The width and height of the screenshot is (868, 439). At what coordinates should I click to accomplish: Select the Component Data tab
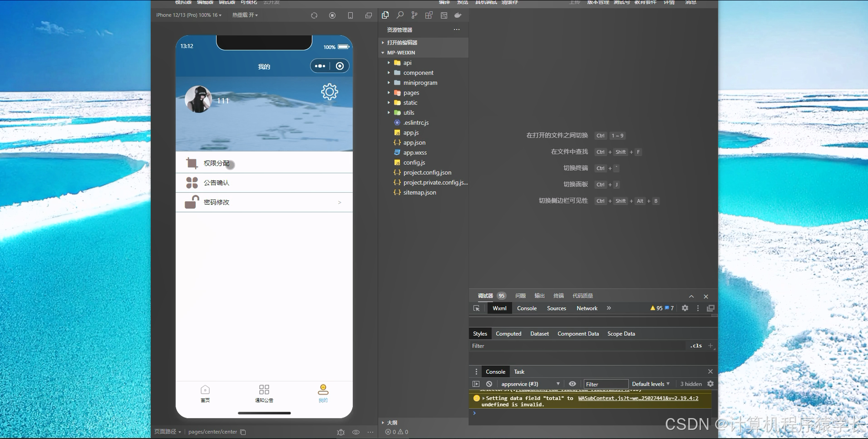pos(578,334)
